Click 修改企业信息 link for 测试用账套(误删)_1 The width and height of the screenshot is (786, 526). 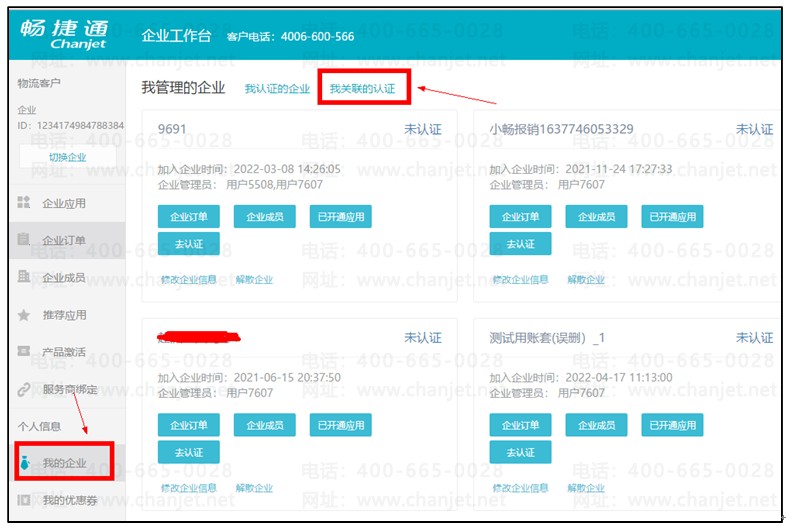(520, 487)
